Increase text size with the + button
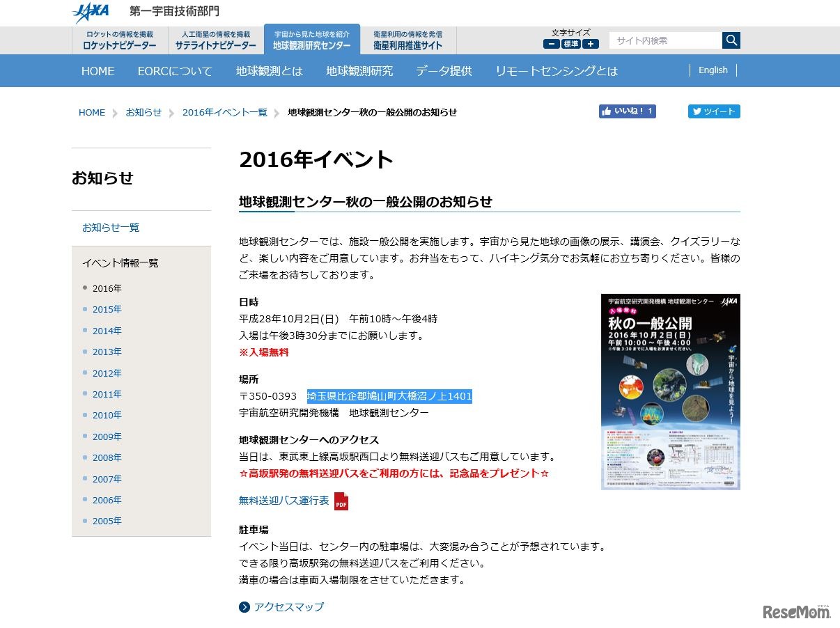Image resolution: width=840 pixels, height=628 pixels. (x=591, y=43)
